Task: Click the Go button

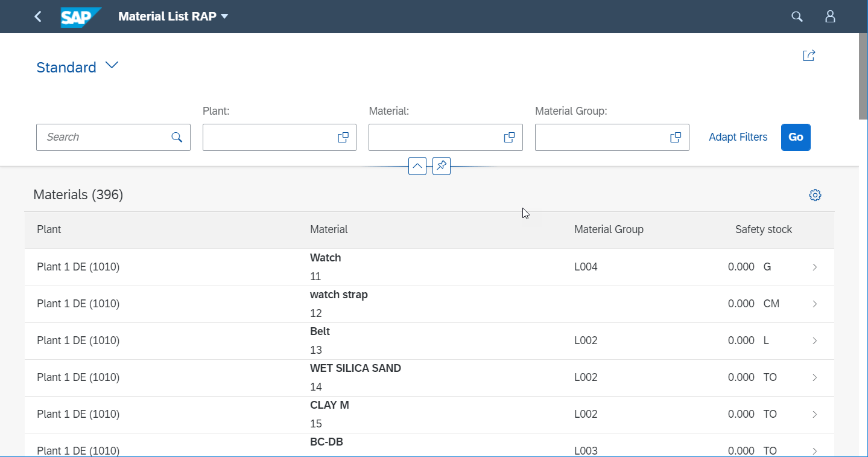Action: (x=796, y=137)
